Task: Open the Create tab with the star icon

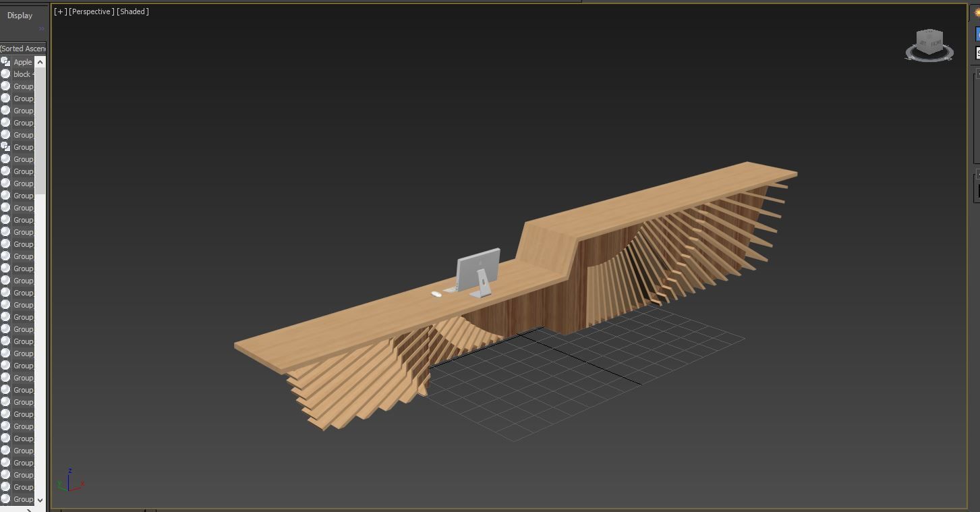Action: [x=977, y=12]
